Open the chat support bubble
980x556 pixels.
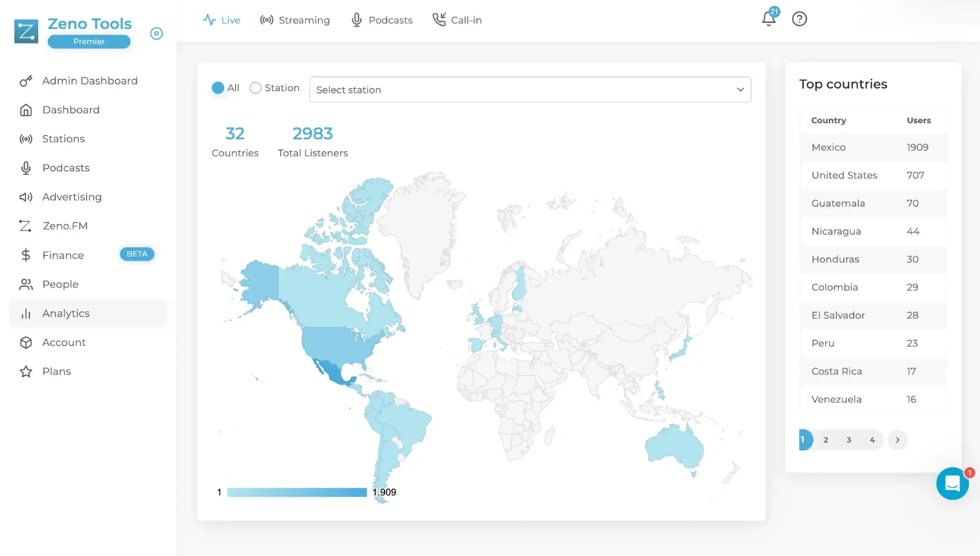coord(952,483)
